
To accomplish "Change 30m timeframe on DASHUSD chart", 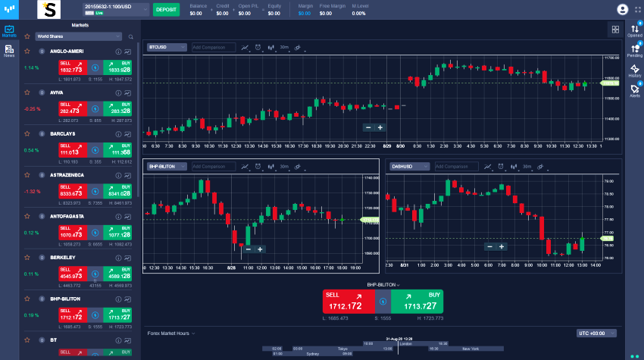I will [x=527, y=167].
